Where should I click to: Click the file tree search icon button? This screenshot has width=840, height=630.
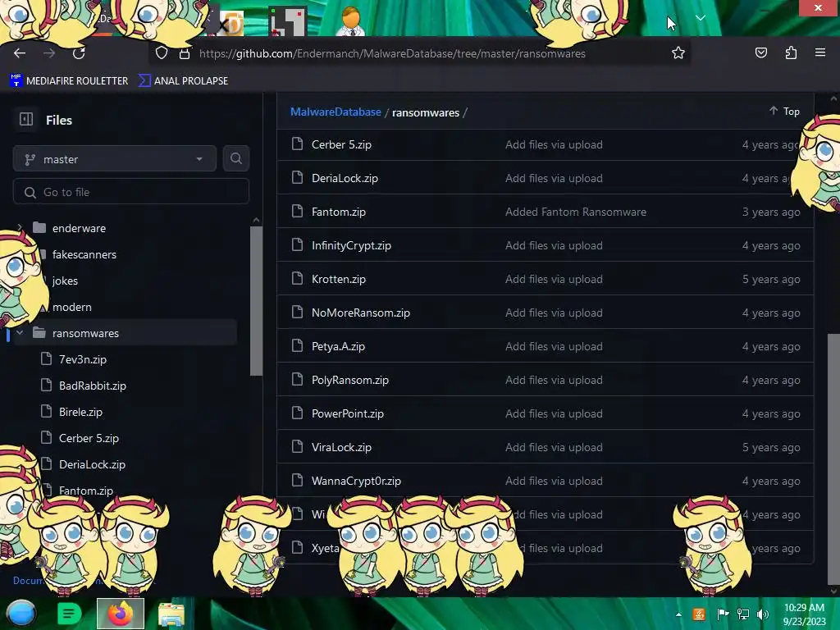click(235, 158)
